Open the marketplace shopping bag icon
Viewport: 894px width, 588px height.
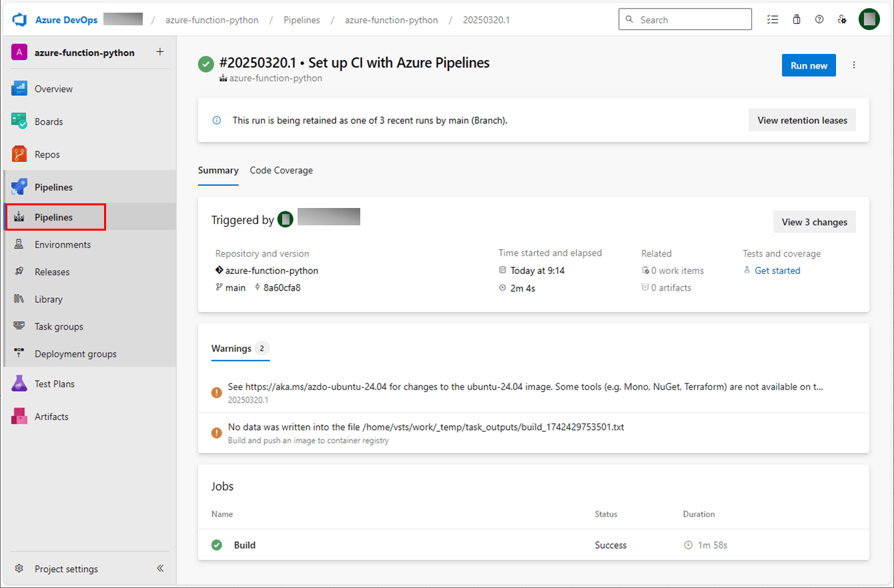[797, 20]
